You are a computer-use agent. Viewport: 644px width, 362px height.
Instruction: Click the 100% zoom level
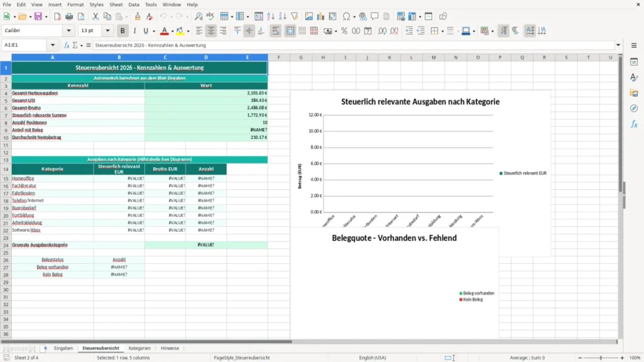(x=635, y=358)
